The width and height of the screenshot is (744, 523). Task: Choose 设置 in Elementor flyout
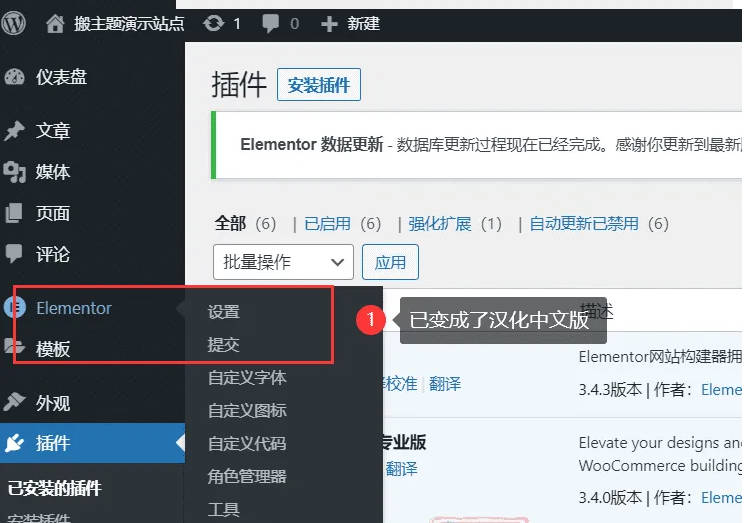(223, 312)
